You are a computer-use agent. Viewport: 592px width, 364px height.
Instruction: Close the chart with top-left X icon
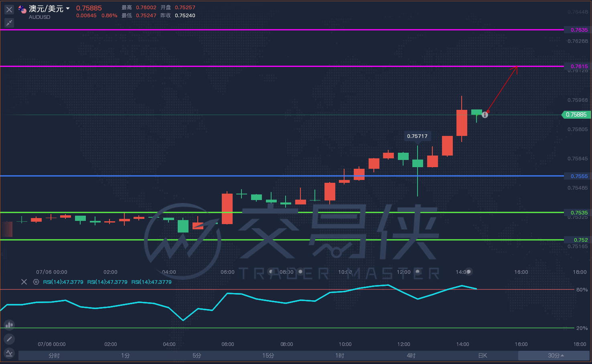(x=9, y=10)
